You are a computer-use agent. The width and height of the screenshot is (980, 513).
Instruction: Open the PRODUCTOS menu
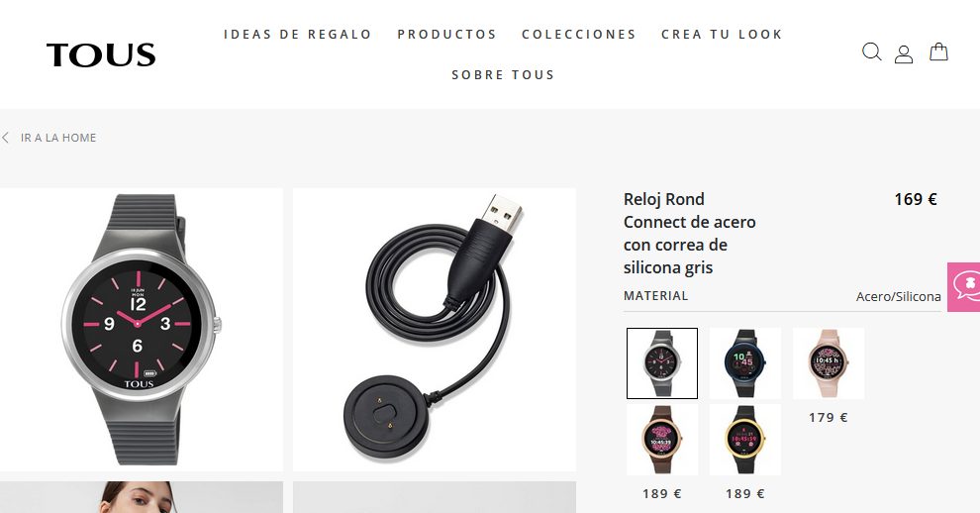coord(446,35)
